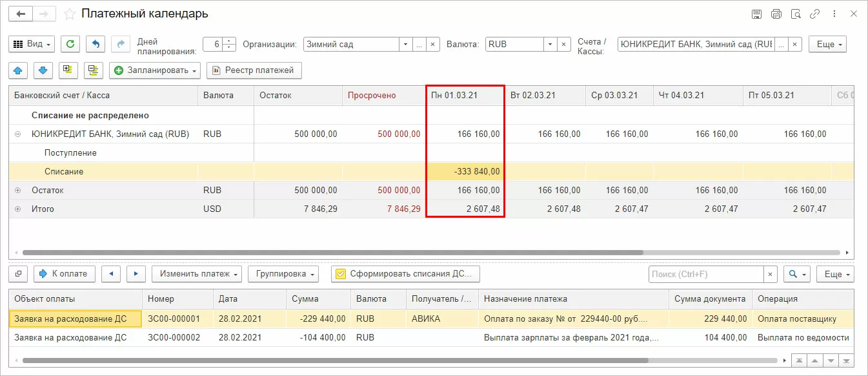Collapse the ЮНИКРЕДИТ БАНК, Зимний сад row

coord(17,134)
